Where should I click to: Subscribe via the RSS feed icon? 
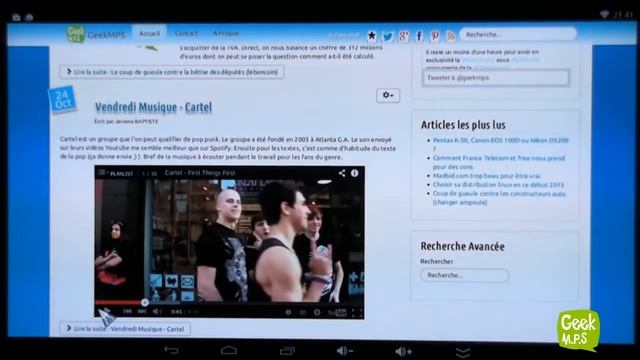click(x=451, y=37)
